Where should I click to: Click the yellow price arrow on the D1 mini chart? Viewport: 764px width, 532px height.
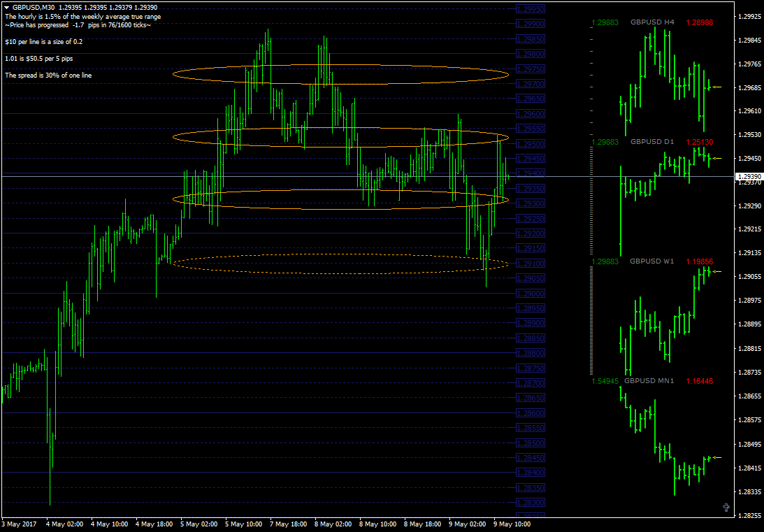click(716, 158)
